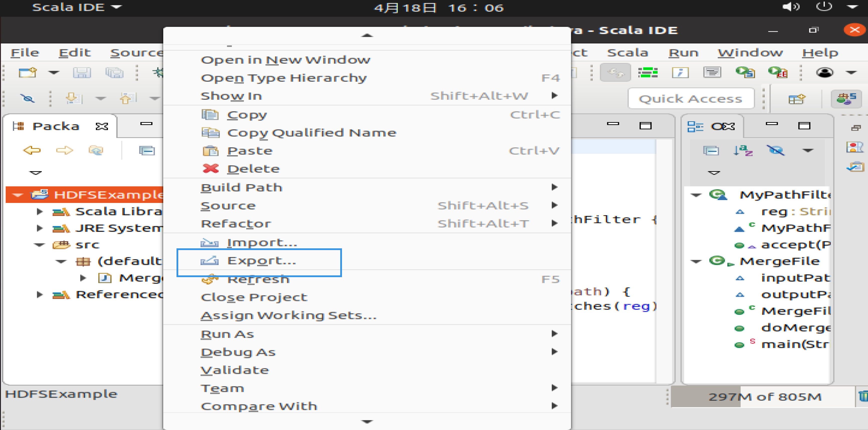This screenshot has width=868, height=430.
Task: Click Collapse All icon in Outline view
Action: pos(711,150)
